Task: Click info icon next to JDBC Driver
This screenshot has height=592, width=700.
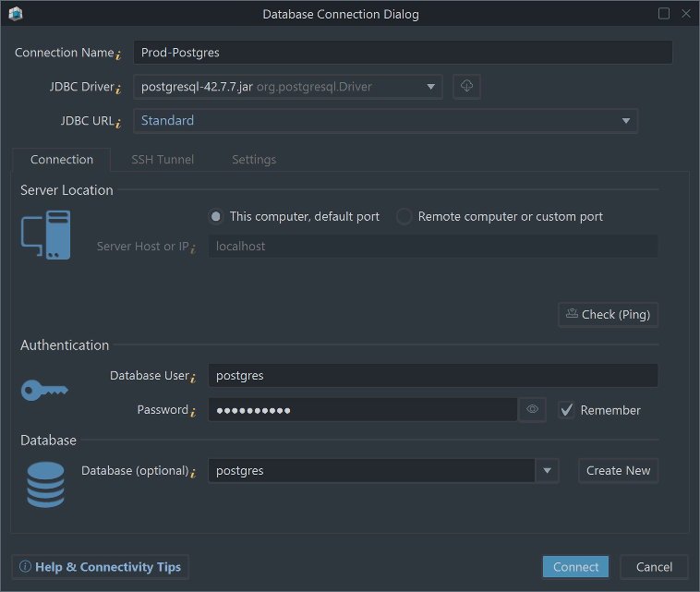Action: click(x=118, y=90)
